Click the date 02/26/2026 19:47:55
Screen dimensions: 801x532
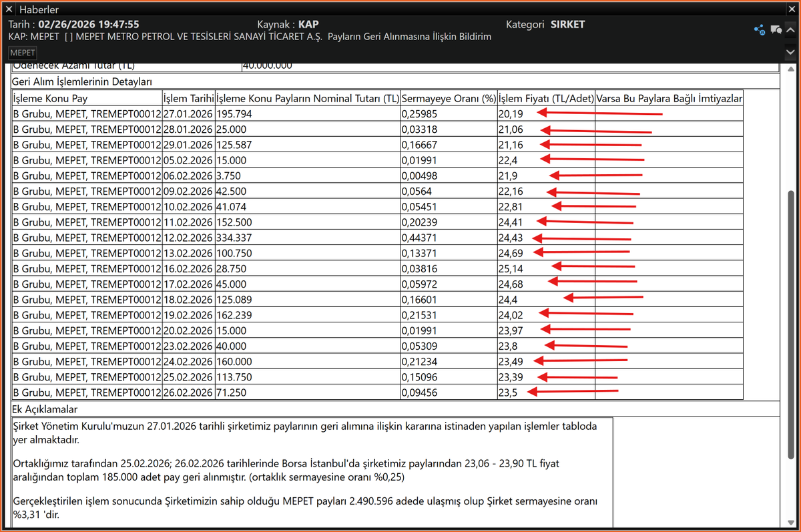[89, 24]
